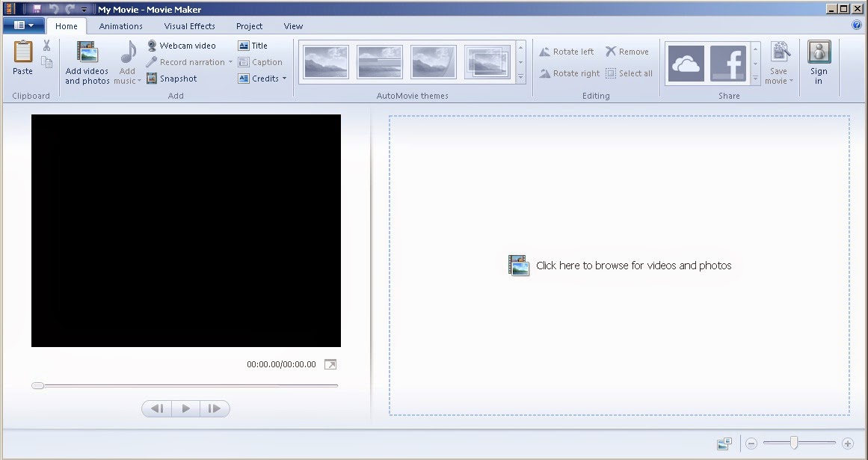The width and height of the screenshot is (868, 460).
Task: Insert a Caption
Action: coord(259,61)
